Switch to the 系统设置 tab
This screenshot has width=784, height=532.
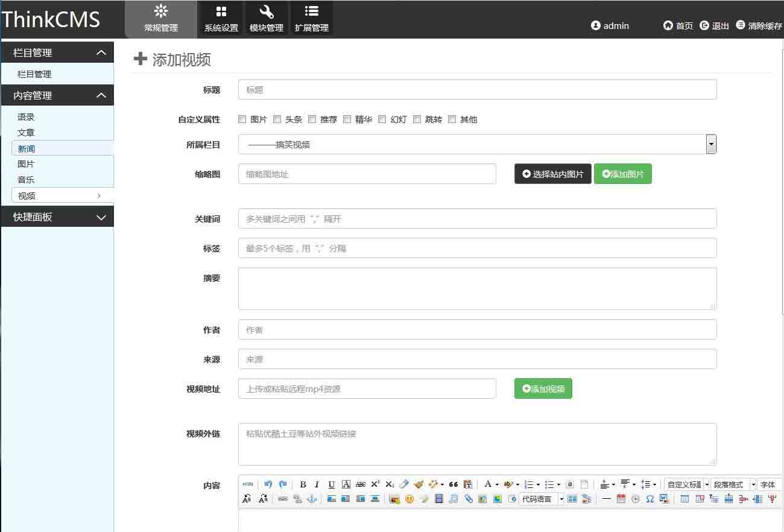click(221, 19)
